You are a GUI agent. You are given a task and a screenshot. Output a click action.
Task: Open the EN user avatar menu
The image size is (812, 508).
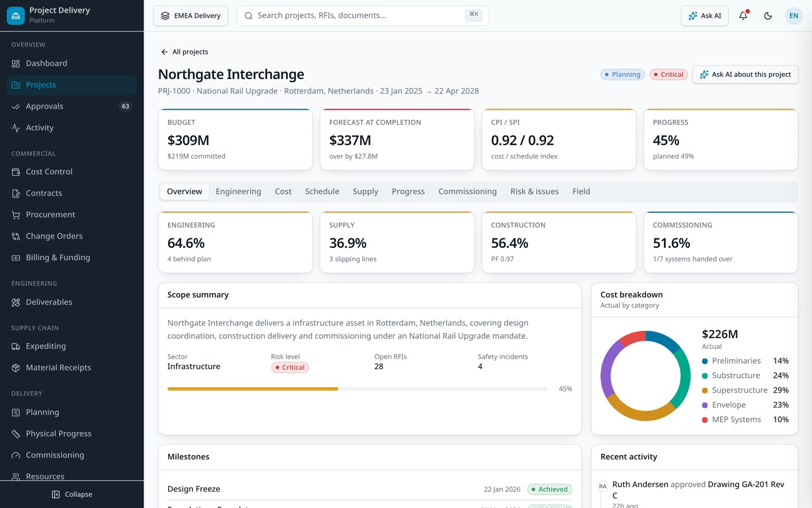794,16
